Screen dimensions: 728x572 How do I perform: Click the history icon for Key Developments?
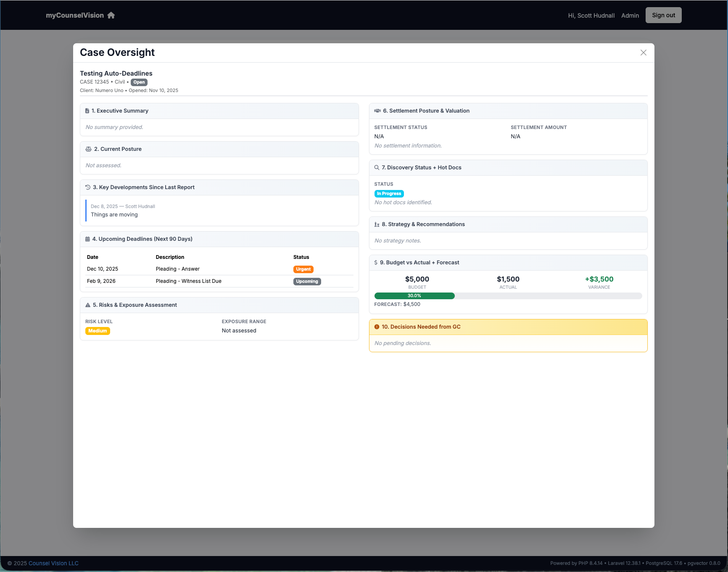[88, 187]
